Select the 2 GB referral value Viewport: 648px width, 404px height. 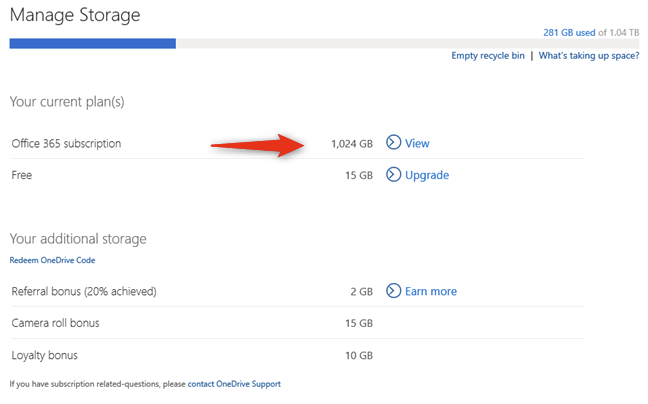click(x=362, y=292)
